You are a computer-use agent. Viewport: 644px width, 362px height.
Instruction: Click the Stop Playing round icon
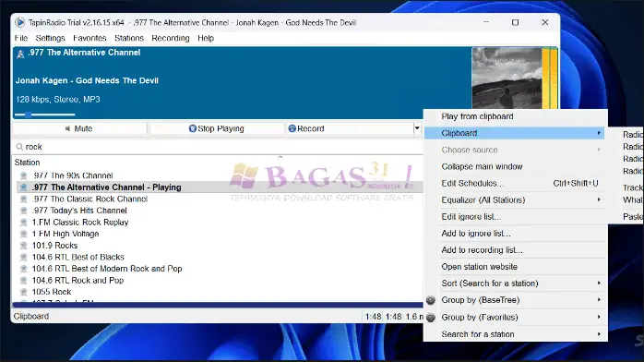click(192, 128)
